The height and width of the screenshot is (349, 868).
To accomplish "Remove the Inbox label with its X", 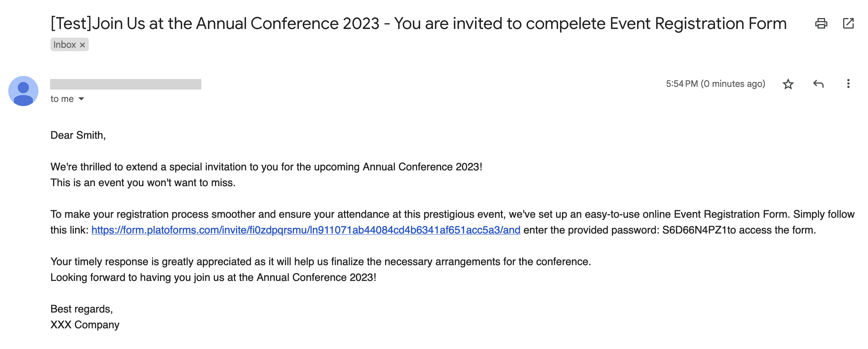I will click(82, 45).
